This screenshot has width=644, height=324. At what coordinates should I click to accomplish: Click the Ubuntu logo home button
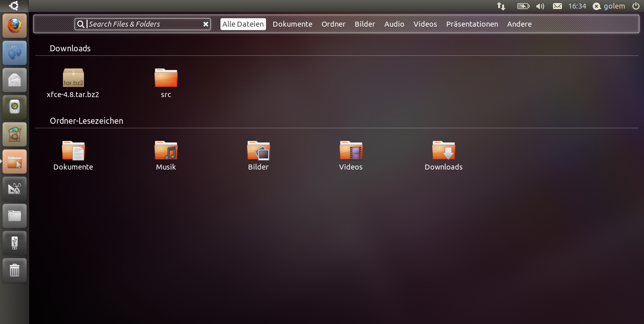[14, 6]
